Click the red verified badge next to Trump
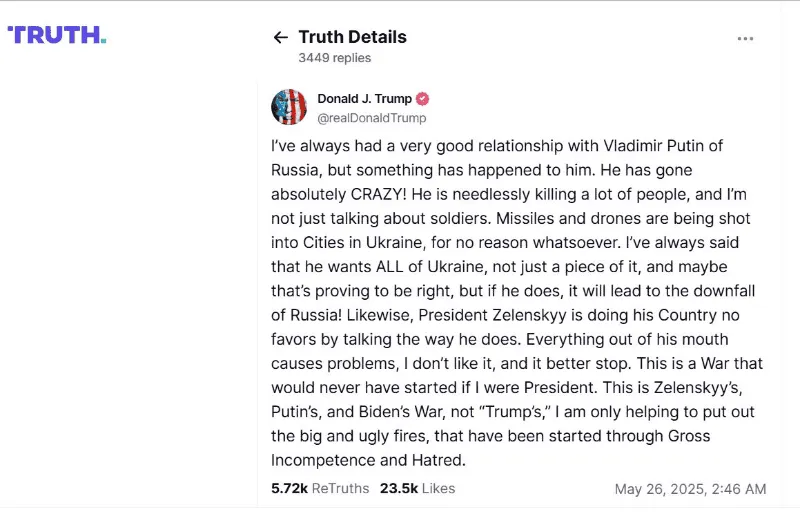This screenshot has height=525, width=800. click(423, 99)
